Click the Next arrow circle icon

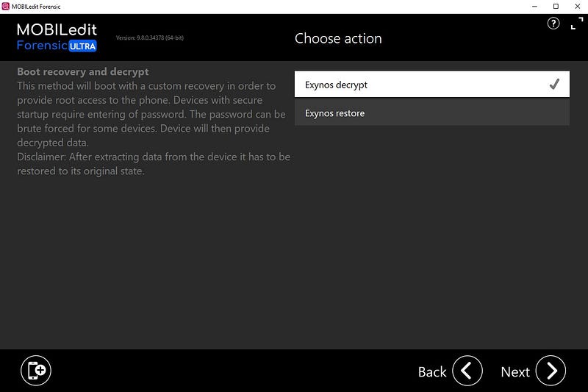(x=551, y=371)
